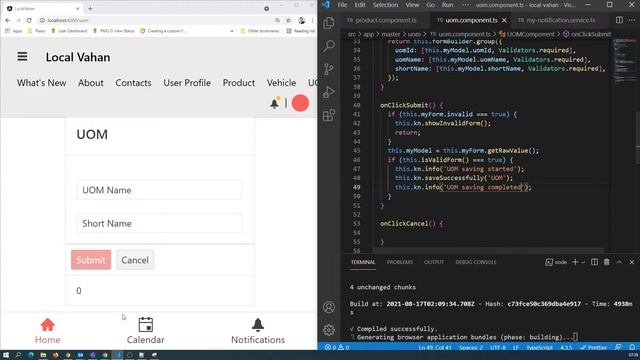Click the Prettier status bar item
Image resolution: width=640 pixels, height=360 pixels.
pyautogui.click(x=593, y=347)
